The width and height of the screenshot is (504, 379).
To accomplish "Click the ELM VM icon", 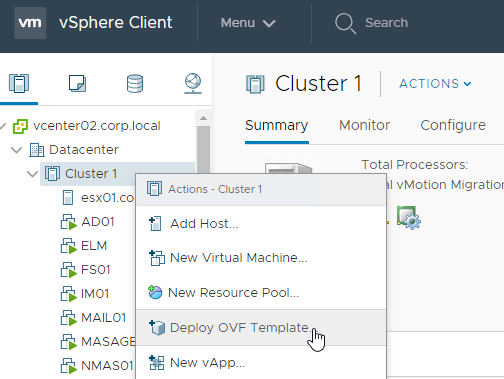I will pos(69,246).
